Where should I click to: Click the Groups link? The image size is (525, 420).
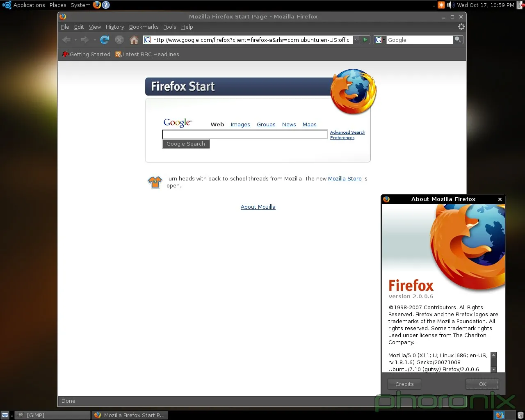[266, 124]
